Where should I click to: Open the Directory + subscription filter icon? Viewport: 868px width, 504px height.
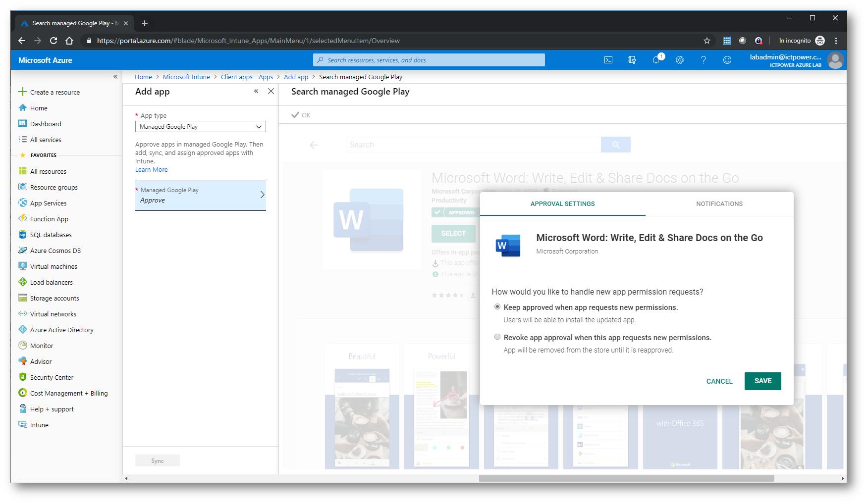(x=632, y=60)
